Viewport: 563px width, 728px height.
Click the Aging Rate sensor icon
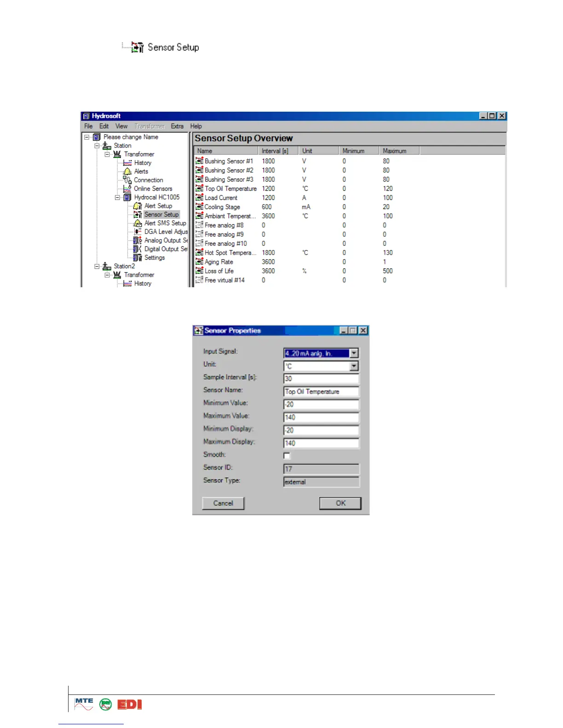[199, 262]
